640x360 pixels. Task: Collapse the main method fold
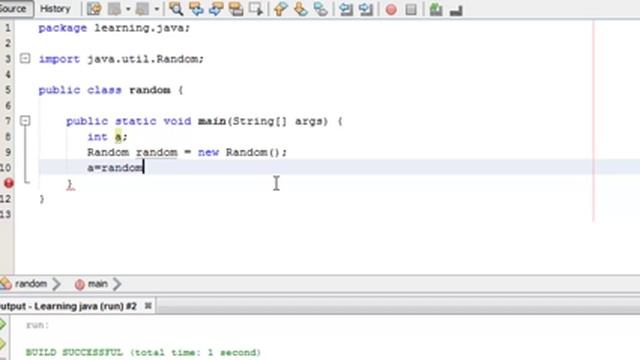(25, 120)
